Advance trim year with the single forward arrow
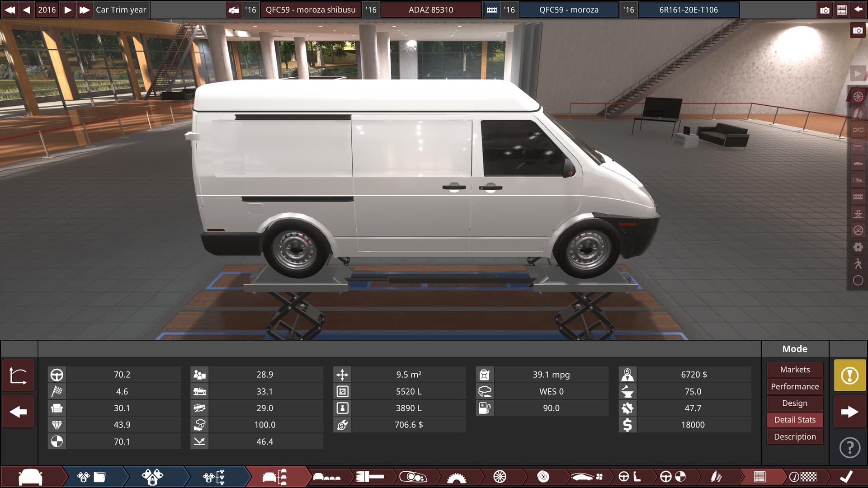Image resolution: width=868 pixels, height=488 pixels. click(x=68, y=9)
